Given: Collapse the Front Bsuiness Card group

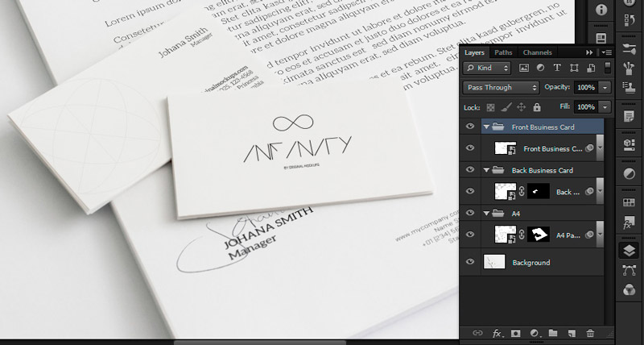Looking at the screenshot, I should pyautogui.click(x=486, y=127).
